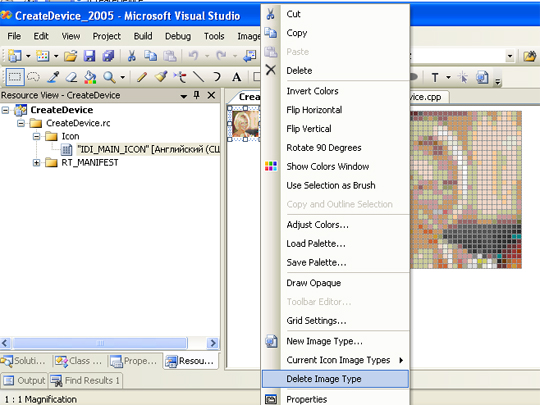This screenshot has height=405, width=540.
Task: Select the color picker eyedropper tool
Action: 53,77
